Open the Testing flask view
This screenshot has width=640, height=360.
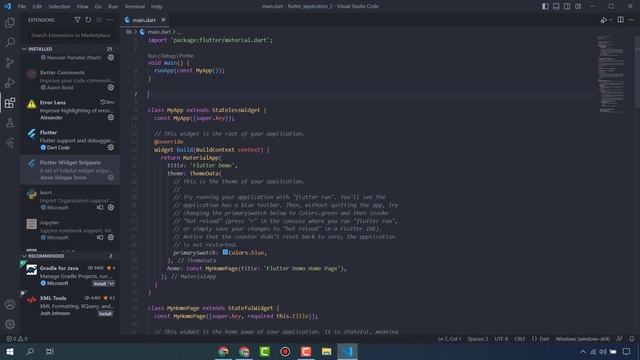pyautogui.click(x=10, y=122)
